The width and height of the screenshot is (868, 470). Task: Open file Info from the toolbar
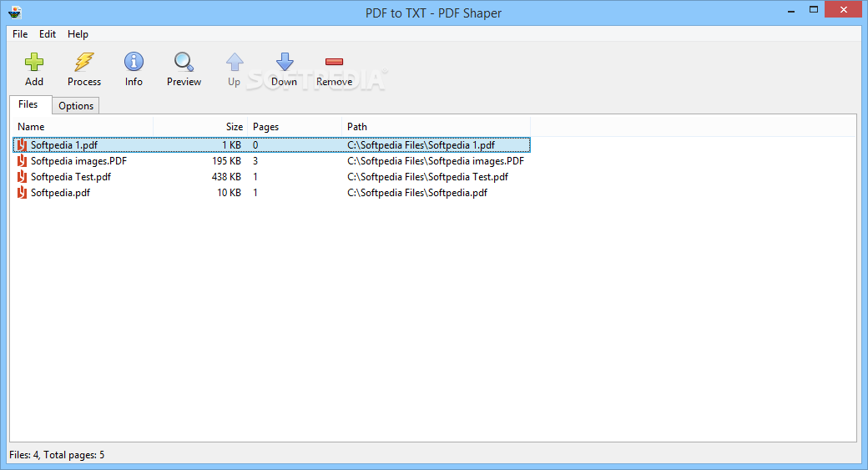tap(134, 62)
